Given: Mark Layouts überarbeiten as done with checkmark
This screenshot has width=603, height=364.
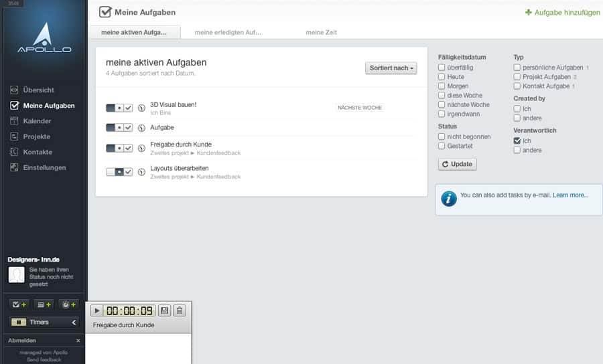Looking at the screenshot, I should (x=128, y=172).
